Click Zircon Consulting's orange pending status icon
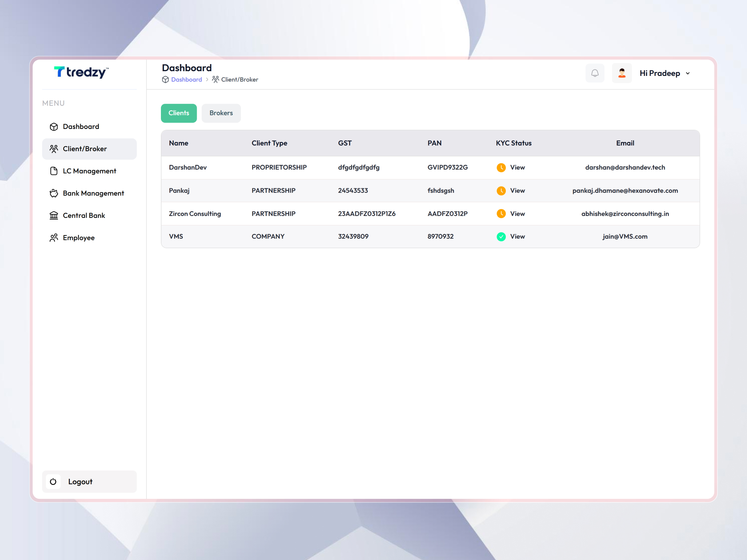This screenshot has height=560, width=747. coord(501,213)
